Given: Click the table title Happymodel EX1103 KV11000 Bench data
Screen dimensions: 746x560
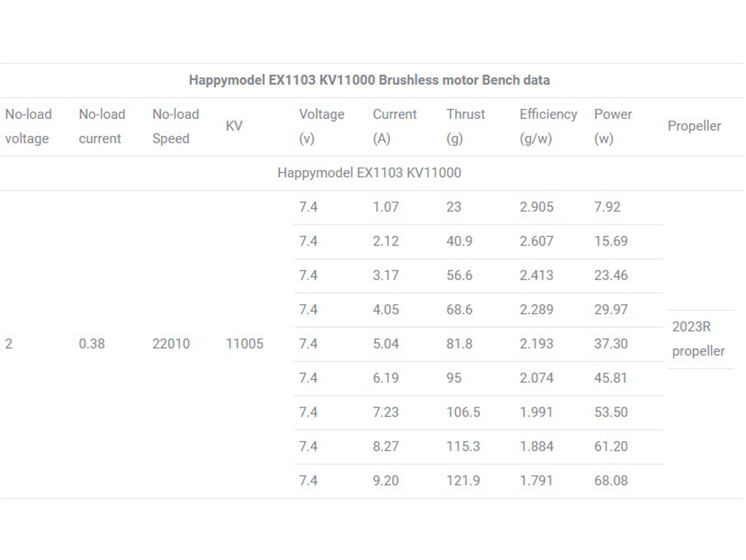Looking at the screenshot, I should (x=369, y=80).
